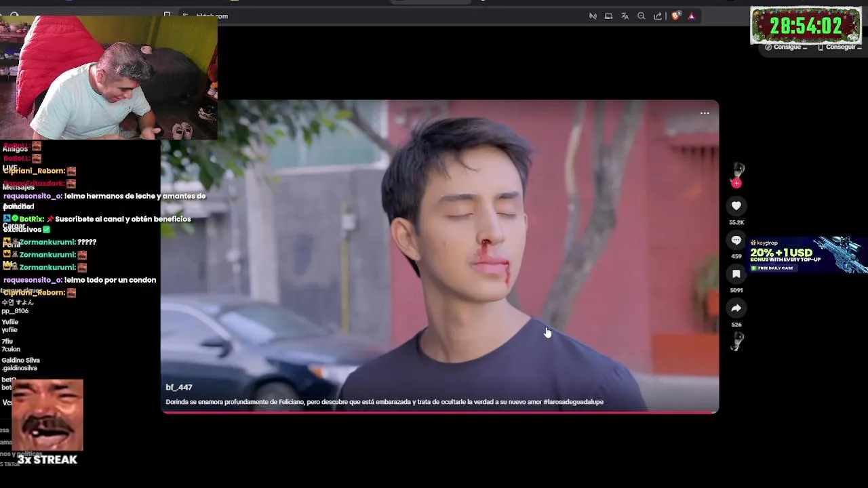Save video with the bookmark icon

coord(736,274)
